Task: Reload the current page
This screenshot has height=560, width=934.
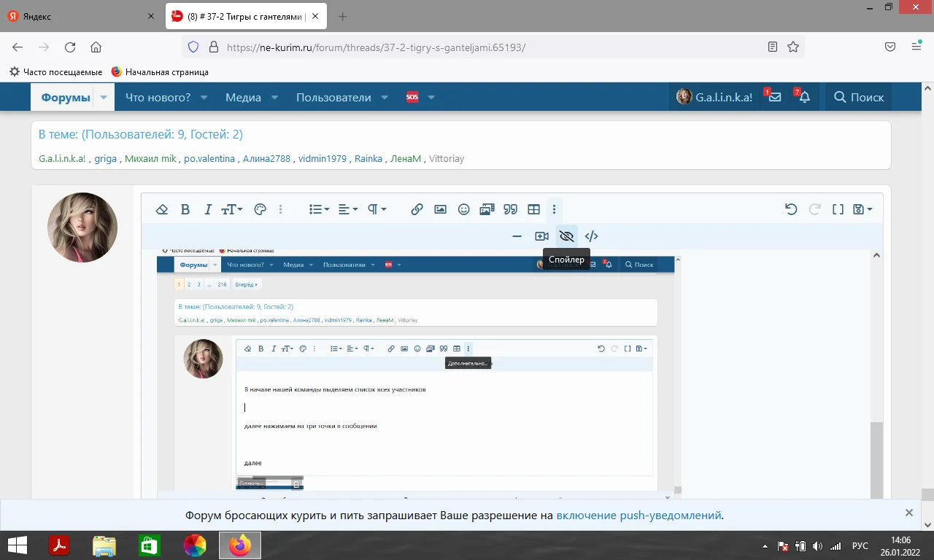Action: pyautogui.click(x=70, y=47)
